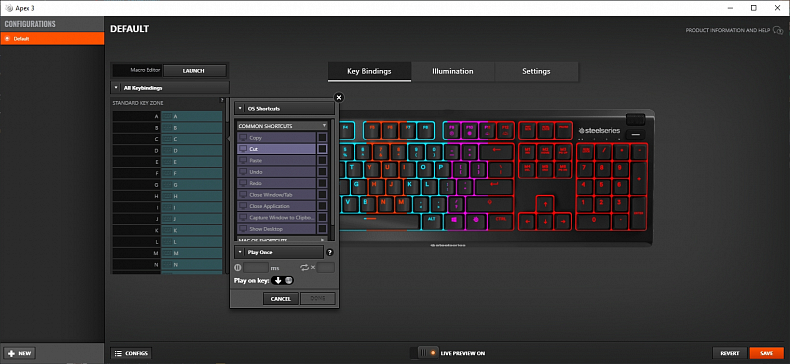Click the delay pause icon before ms field
Image resolution: width=790 pixels, height=364 pixels.
pyautogui.click(x=238, y=268)
